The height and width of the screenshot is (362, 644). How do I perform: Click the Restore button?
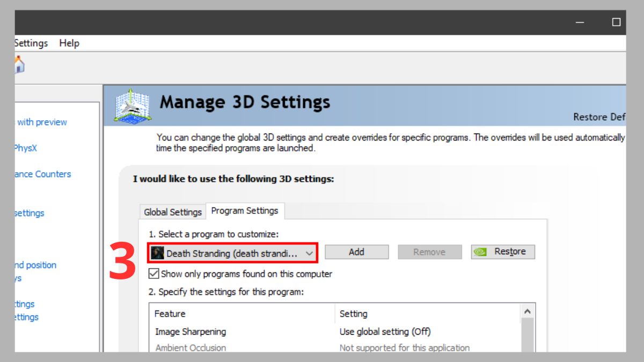pos(503,252)
